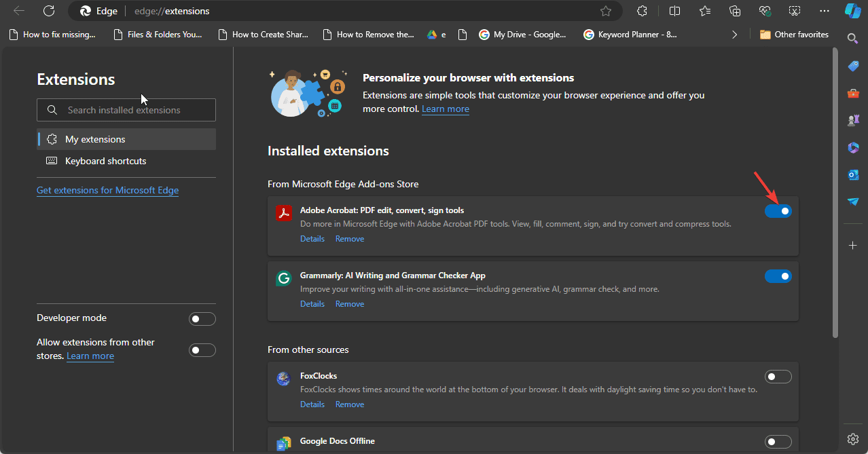Add a site with the sidebar plus

coord(853,244)
